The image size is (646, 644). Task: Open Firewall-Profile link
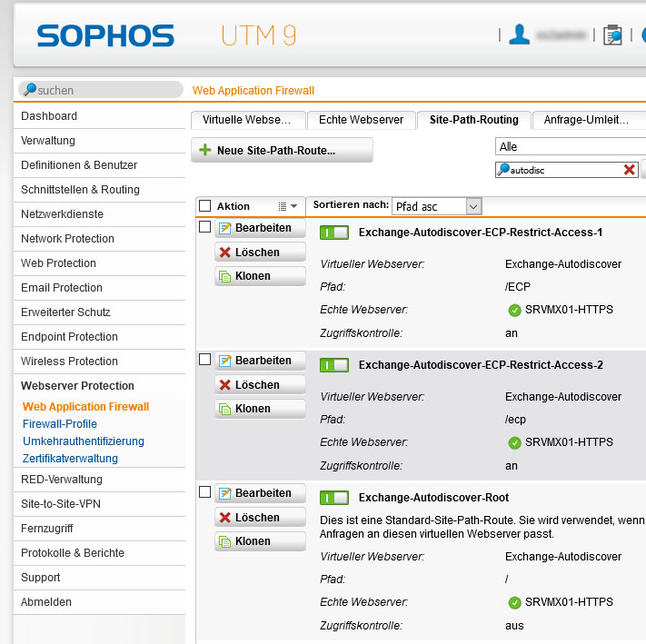[60, 424]
